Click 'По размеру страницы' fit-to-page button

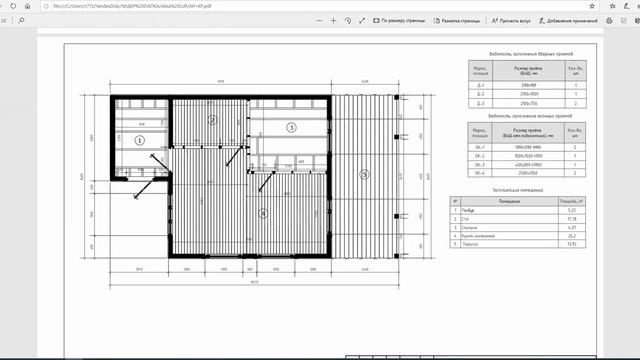point(399,20)
